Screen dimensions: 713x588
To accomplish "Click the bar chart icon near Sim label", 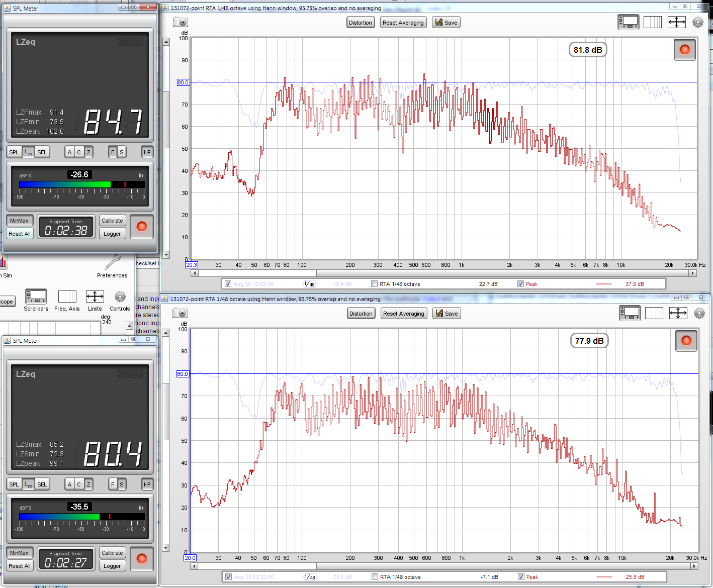I will click(x=3, y=262).
